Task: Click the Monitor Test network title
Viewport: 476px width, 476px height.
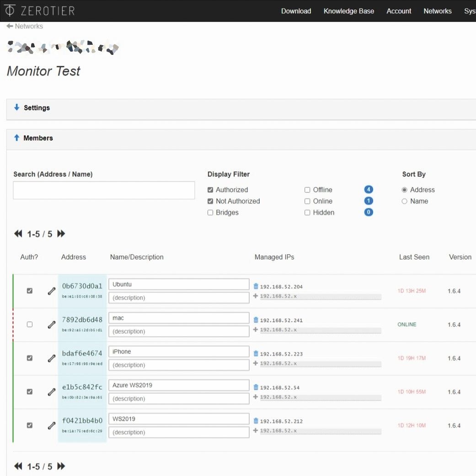Action: coord(43,71)
